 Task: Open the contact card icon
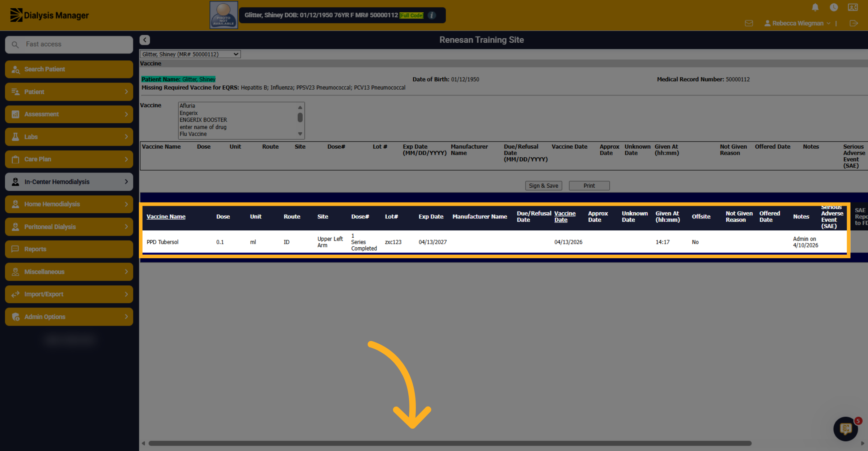click(853, 7)
